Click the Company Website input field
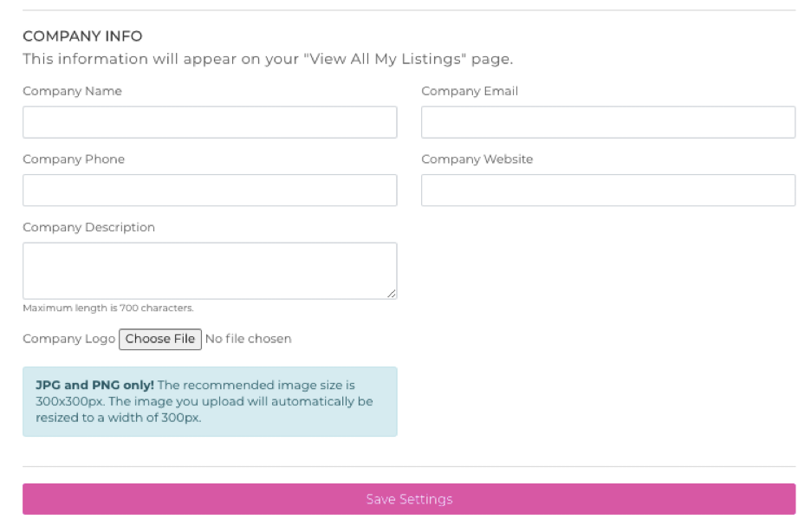 (607, 190)
